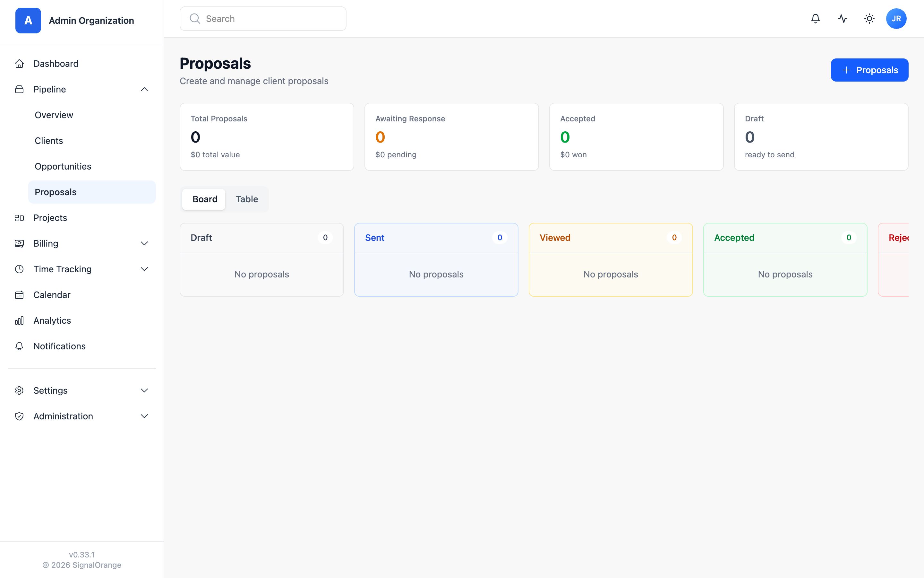Viewport: 924px width, 578px height.
Task: Click the Accepted board column header
Action: pyautogui.click(x=785, y=238)
